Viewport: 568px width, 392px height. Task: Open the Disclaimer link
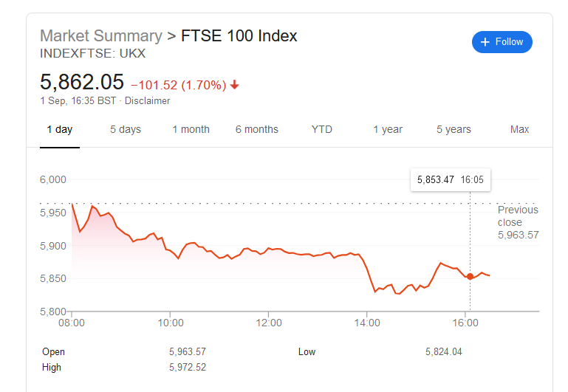tap(147, 101)
